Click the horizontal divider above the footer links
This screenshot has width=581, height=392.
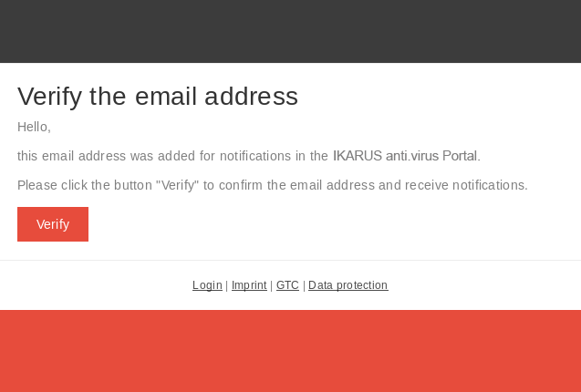pos(290,260)
